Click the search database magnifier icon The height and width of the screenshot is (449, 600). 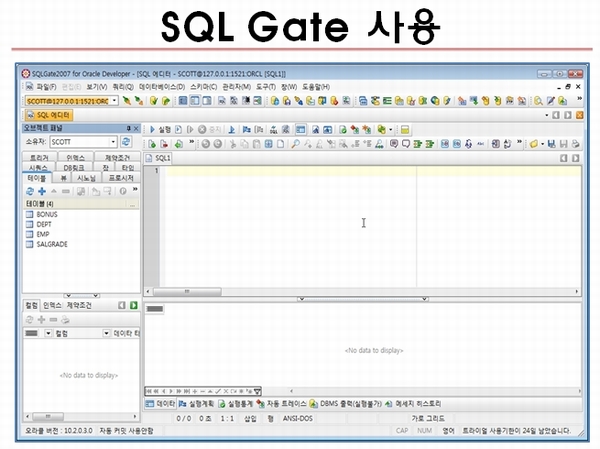click(538, 101)
